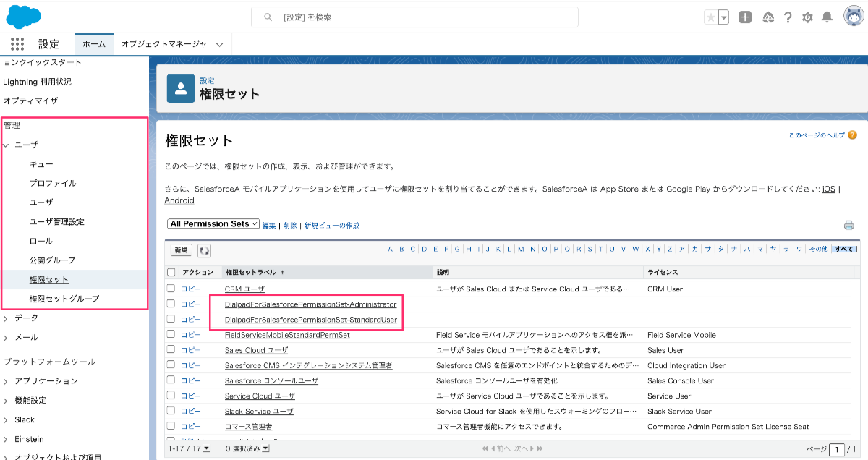Click the list refresh icon button
The width and height of the screenshot is (868, 460).
pos(204,250)
